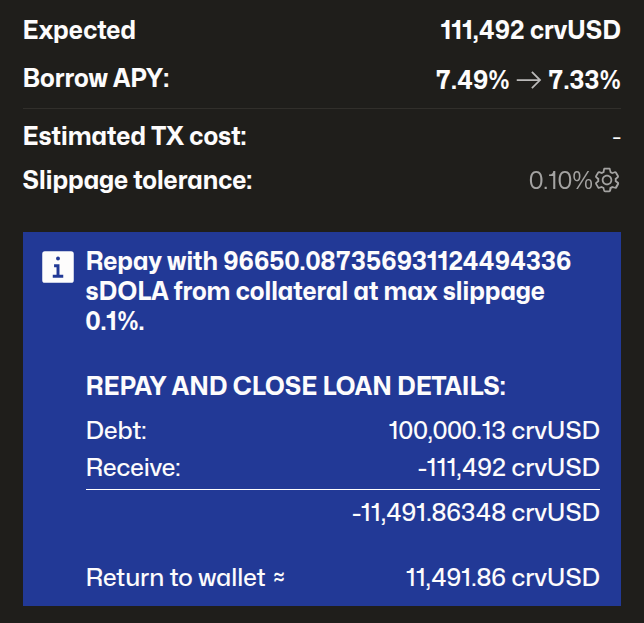Image resolution: width=644 pixels, height=623 pixels.
Task: Click the Return to wallet label
Action: point(185,577)
